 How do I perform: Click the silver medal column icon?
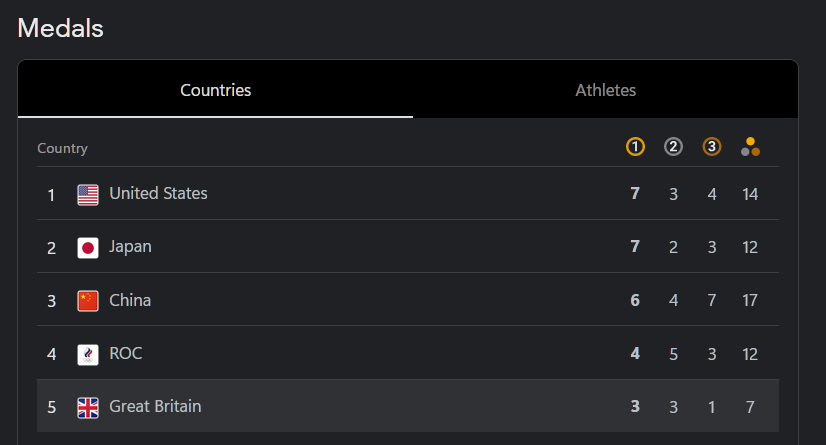click(x=673, y=146)
